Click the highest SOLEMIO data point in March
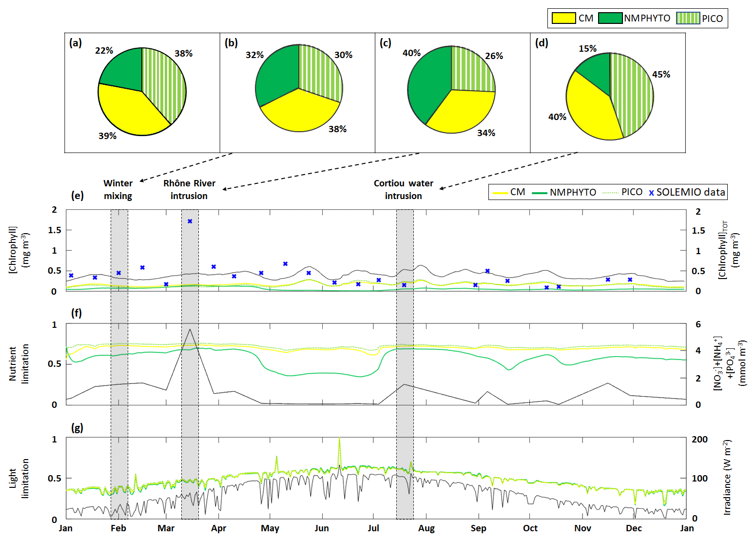Screen dimensions: 756x542 tap(190, 221)
